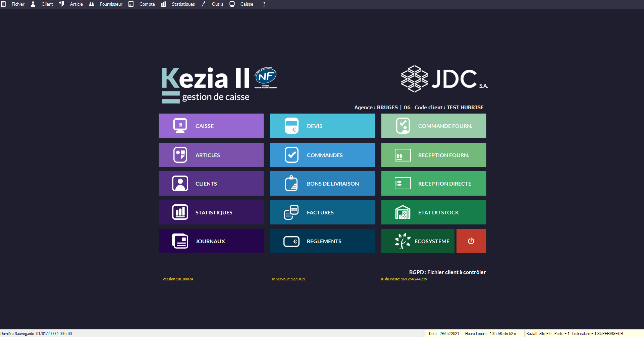Click the RECEPTION FOURN. boxes icon
Image resolution: width=644 pixels, height=337 pixels.
click(x=403, y=155)
